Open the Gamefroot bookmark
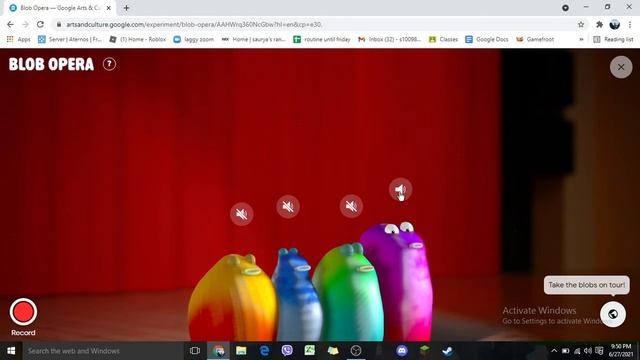Screen dimensions: 640x360 tap(535, 39)
